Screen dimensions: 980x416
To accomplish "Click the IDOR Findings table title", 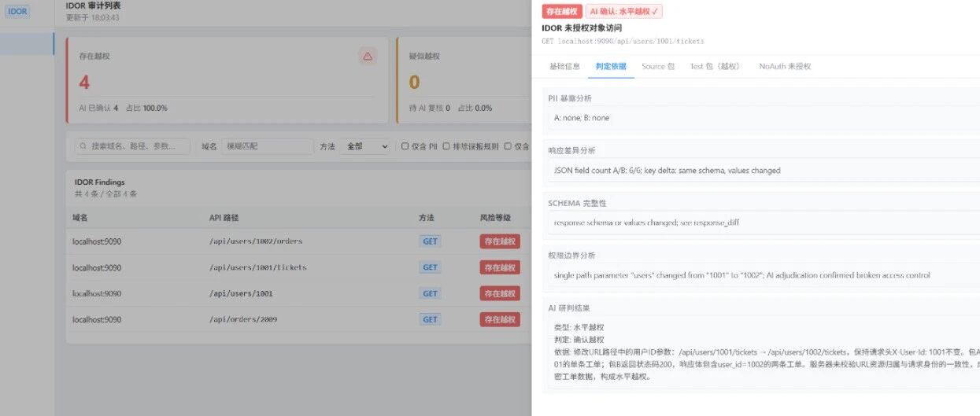I will click(99, 182).
